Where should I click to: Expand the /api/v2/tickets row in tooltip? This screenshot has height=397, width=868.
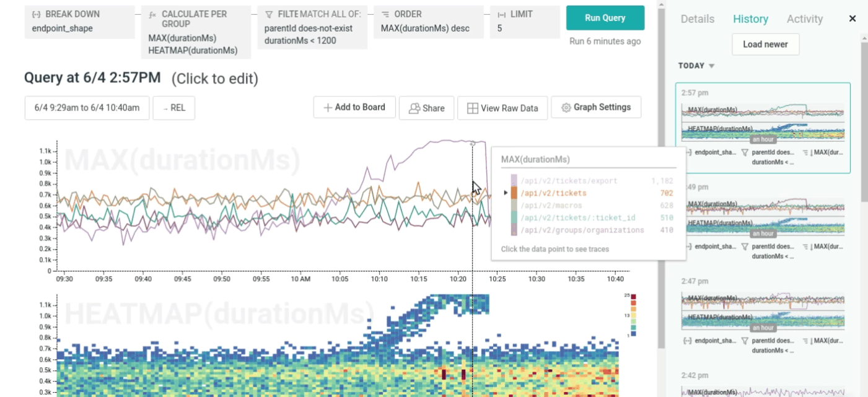point(504,193)
